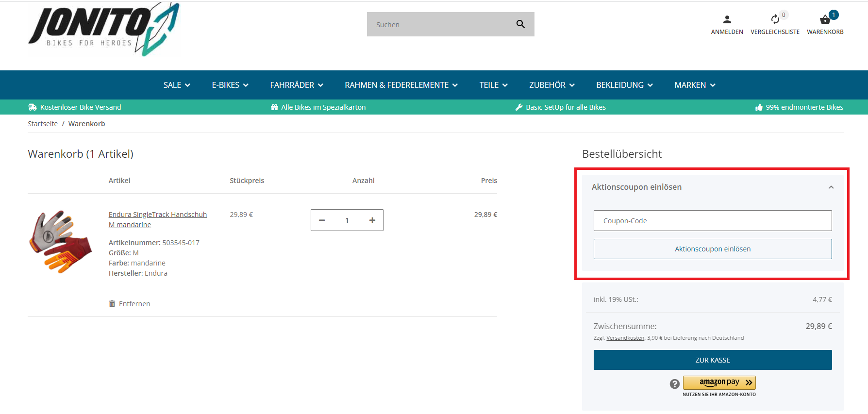Click the Artikelnummer 503545-017 text
Viewport: 868px width, 414px height.
(154, 243)
